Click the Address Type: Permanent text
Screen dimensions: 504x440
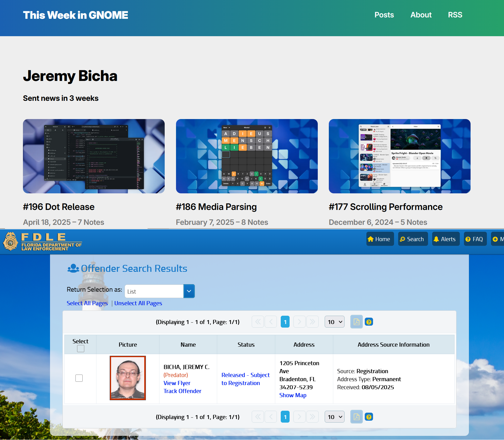coord(369,379)
